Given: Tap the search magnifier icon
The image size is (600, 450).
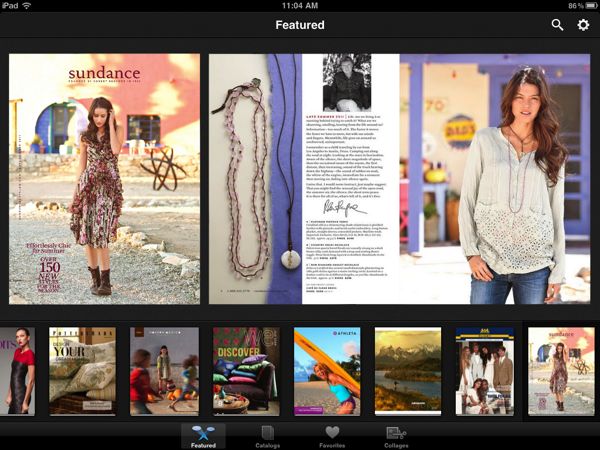Looking at the screenshot, I should (x=558, y=24).
